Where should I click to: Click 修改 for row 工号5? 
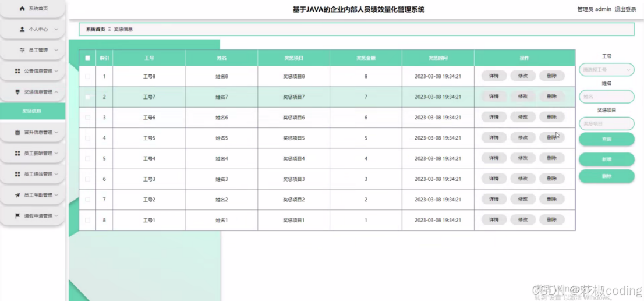[523, 137]
